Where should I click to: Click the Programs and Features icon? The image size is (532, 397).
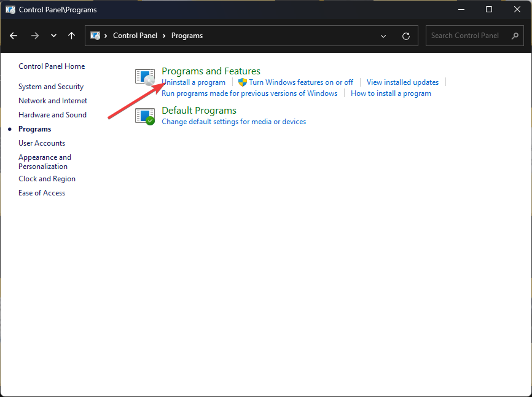[x=145, y=77]
